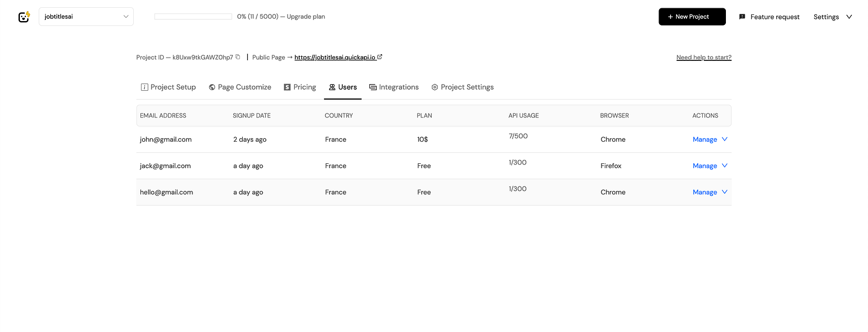Expand Manage chevron for john@gmail.com
The width and height of the screenshot is (868, 332).
point(725,139)
